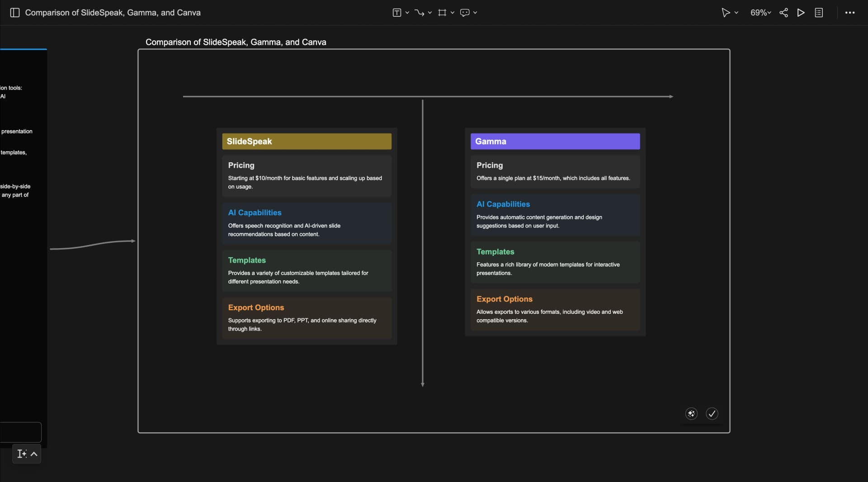Click the "Offers a single plan at $15/month" text
The width and height of the screenshot is (868, 482).
coord(553,178)
